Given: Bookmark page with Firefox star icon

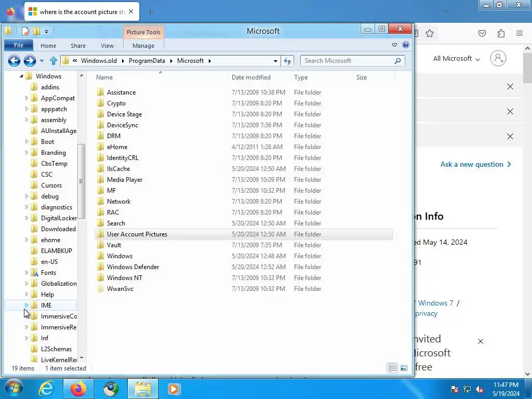Looking at the screenshot, I should (430, 33).
